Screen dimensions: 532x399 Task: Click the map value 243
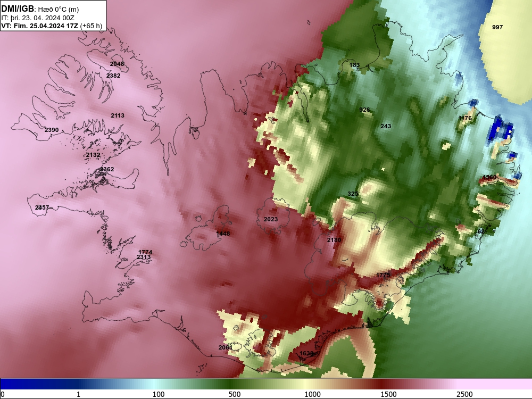coord(386,126)
